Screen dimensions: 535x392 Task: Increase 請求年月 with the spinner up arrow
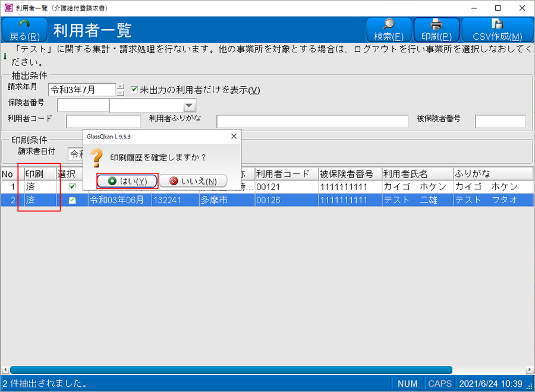[121, 87]
